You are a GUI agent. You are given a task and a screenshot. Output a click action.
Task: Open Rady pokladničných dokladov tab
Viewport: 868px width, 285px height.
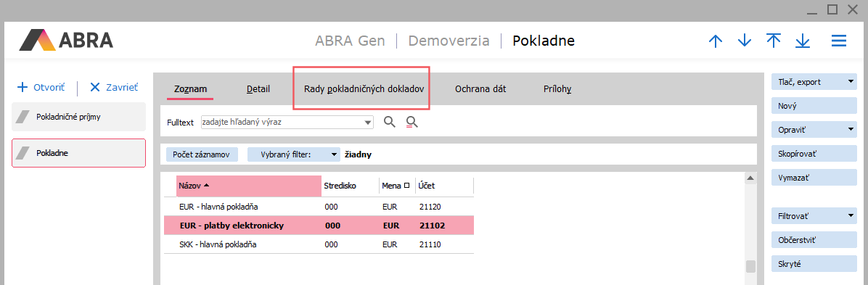pyautogui.click(x=364, y=88)
